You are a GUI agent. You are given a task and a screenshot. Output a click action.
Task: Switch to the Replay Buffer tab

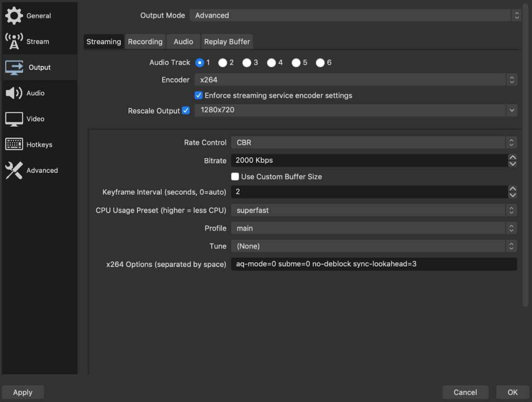point(227,42)
